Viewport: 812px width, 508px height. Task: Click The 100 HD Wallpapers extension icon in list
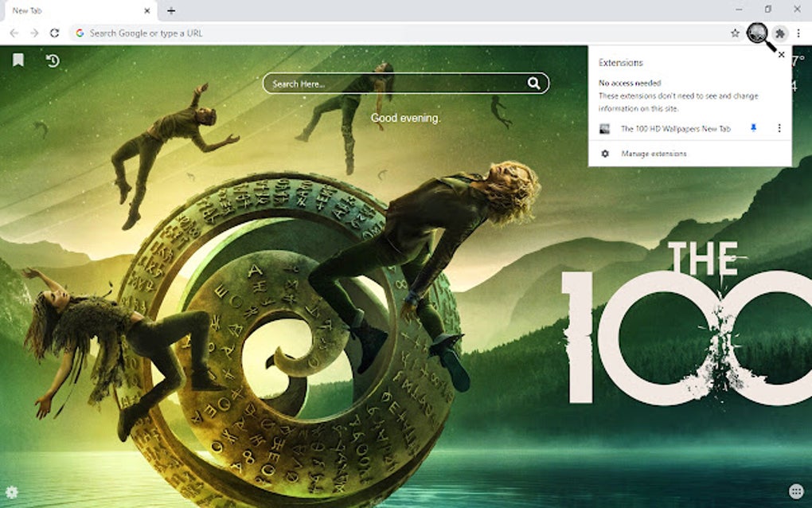[x=604, y=128]
